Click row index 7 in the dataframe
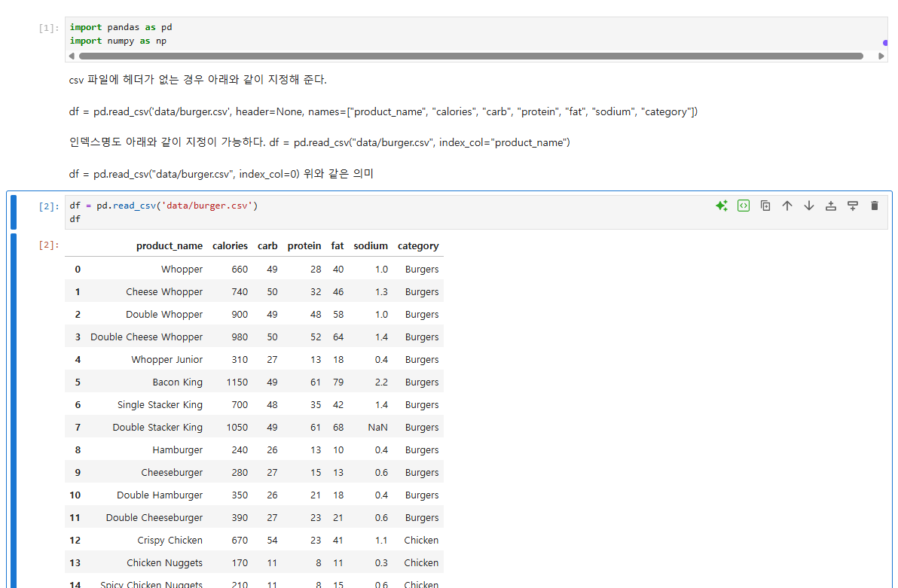This screenshot has height=588, width=898. click(x=78, y=427)
